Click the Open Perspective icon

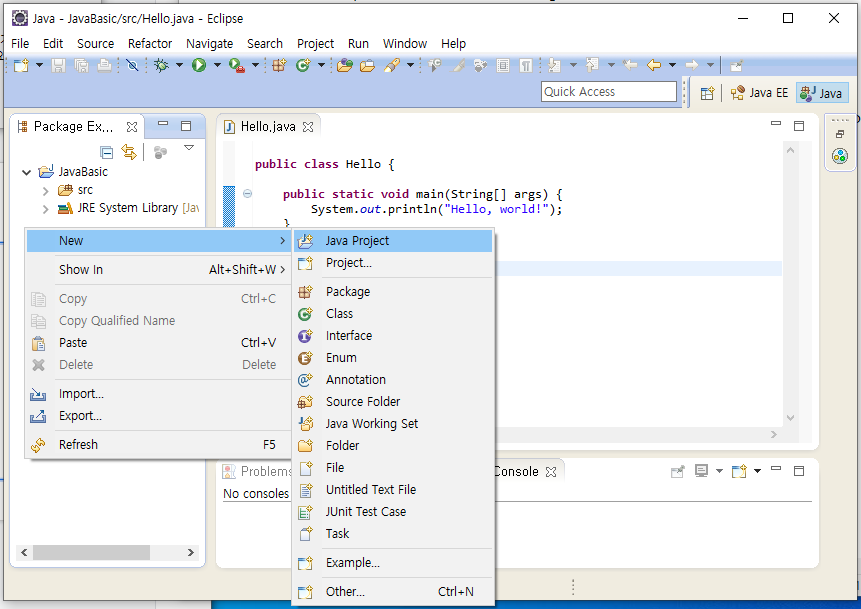(x=707, y=93)
